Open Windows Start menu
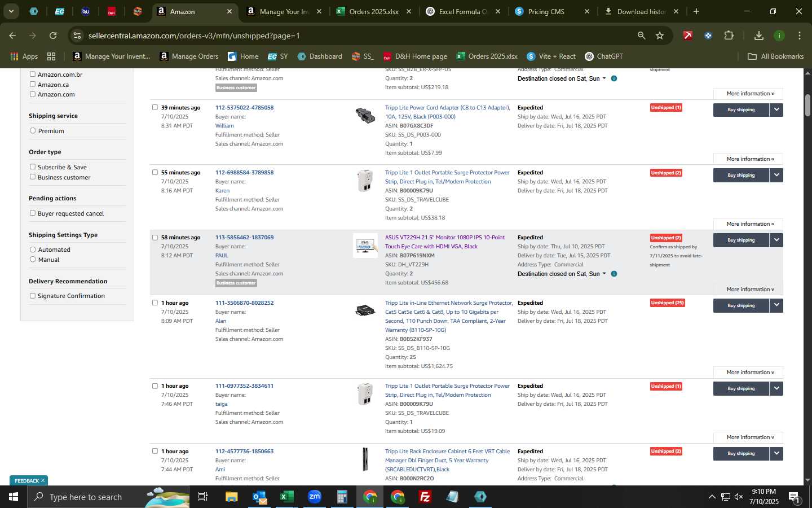 14,497
